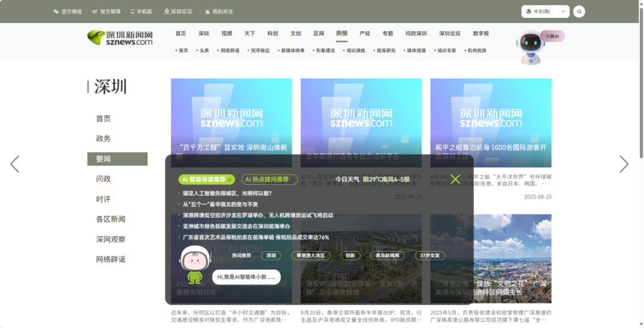The height and width of the screenshot is (328, 644).
Task: Click the 手机版 mobile version link
Action: tap(141, 11)
